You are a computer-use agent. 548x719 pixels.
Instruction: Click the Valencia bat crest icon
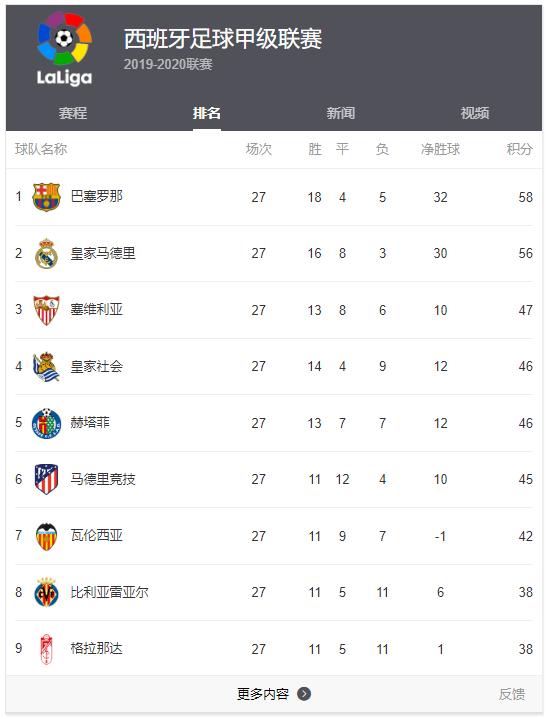(46, 536)
